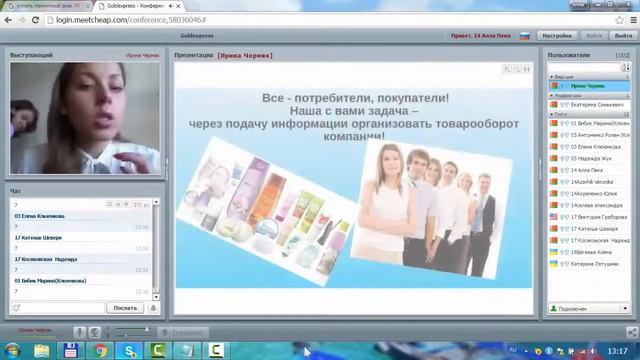Click chat scrollbar up arrow
Image resolution: width=640 pixels, height=360 pixels.
click(x=156, y=202)
